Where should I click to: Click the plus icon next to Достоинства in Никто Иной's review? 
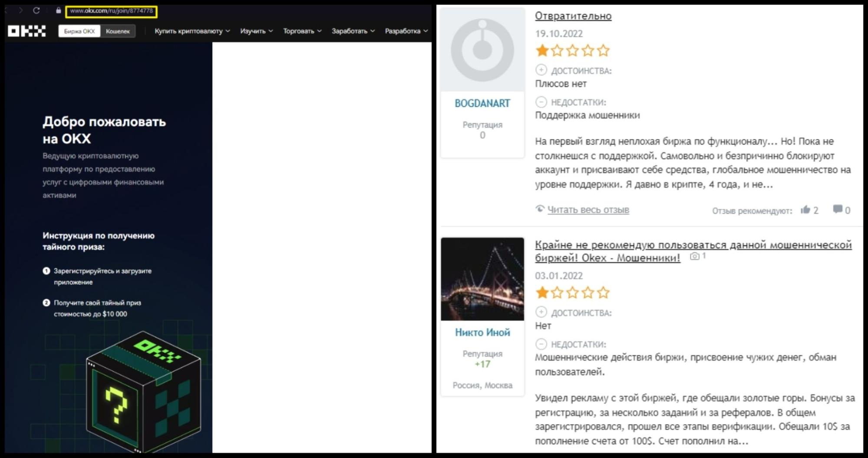[541, 312]
